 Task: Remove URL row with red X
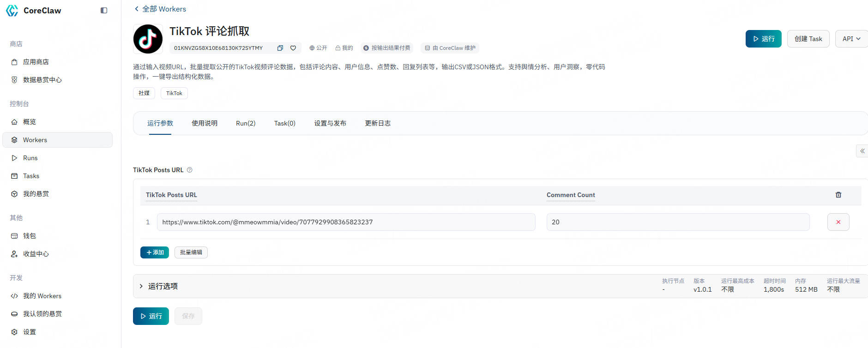pyautogui.click(x=838, y=222)
